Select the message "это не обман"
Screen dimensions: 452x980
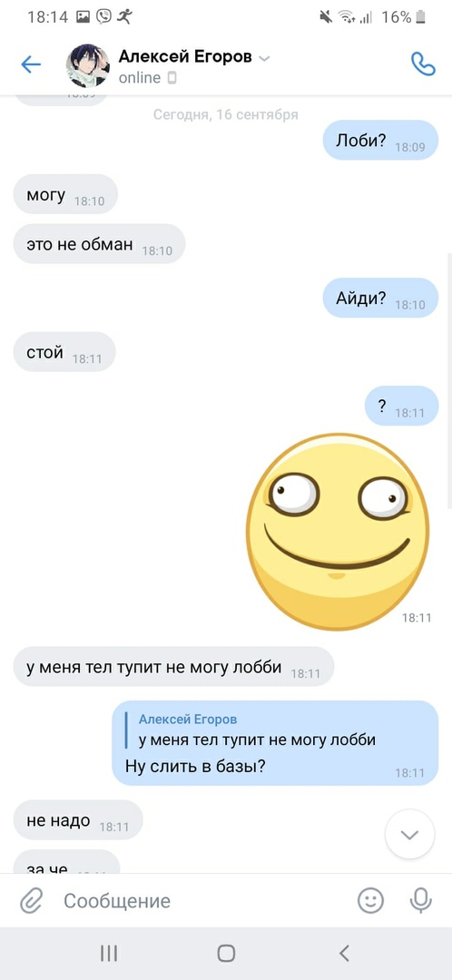(99, 244)
